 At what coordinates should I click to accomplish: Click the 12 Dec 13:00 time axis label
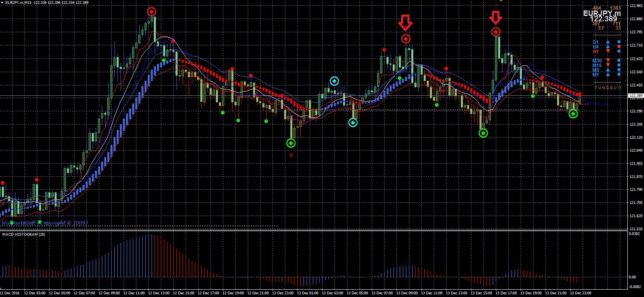coord(159,293)
